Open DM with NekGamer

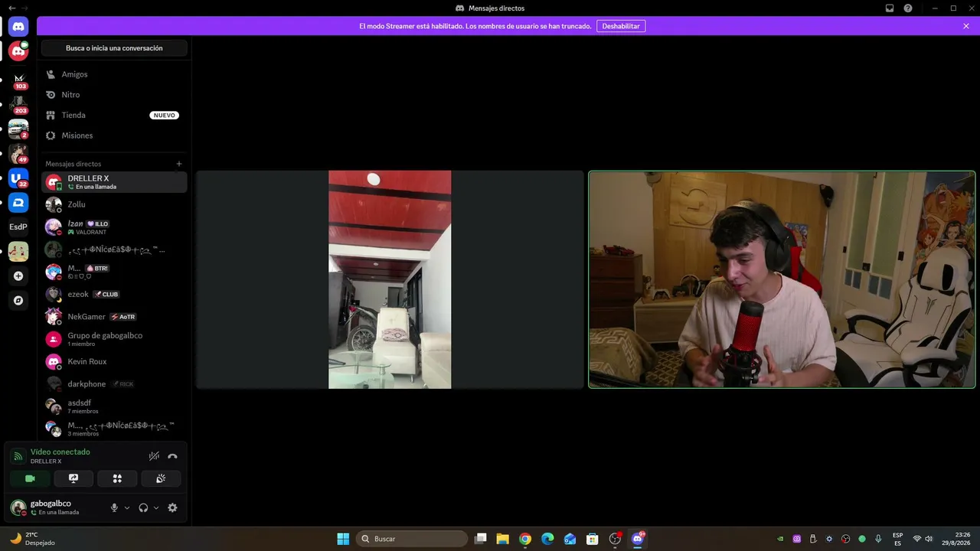tap(114, 316)
